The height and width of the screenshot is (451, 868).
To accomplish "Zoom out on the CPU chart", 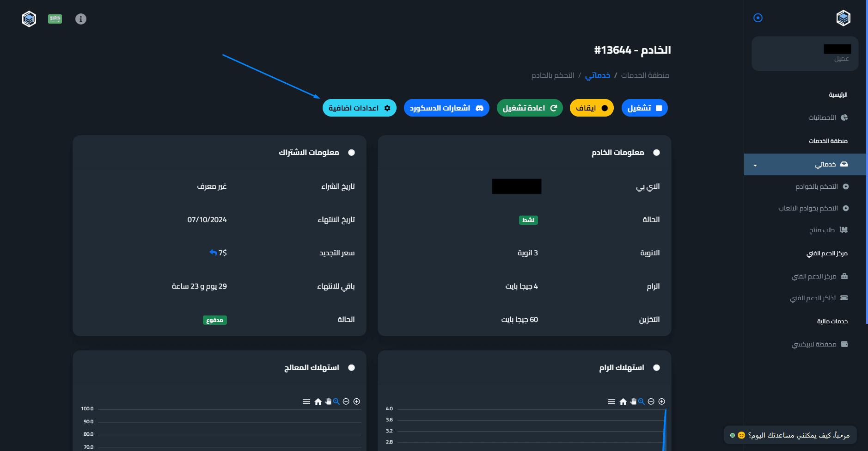I will point(346,402).
